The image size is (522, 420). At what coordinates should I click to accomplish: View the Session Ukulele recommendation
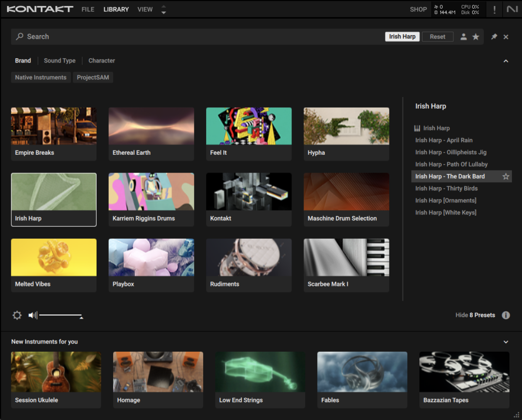(56, 380)
